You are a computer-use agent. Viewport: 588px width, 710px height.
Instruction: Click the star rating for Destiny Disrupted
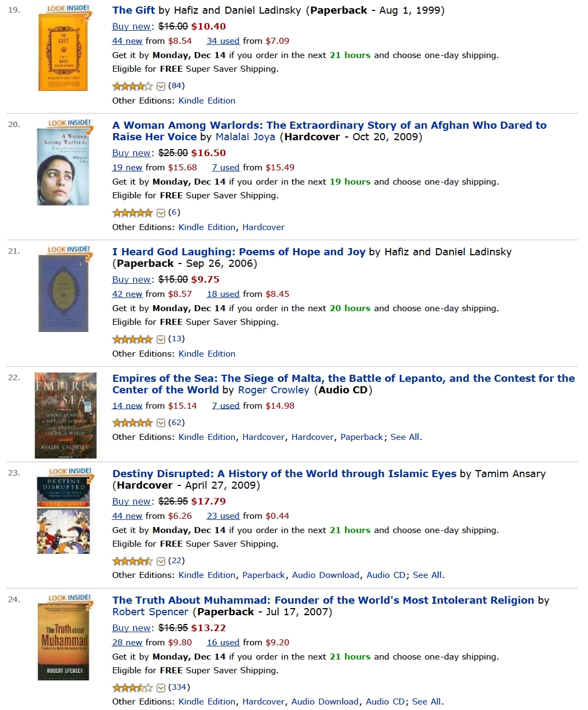click(x=132, y=561)
